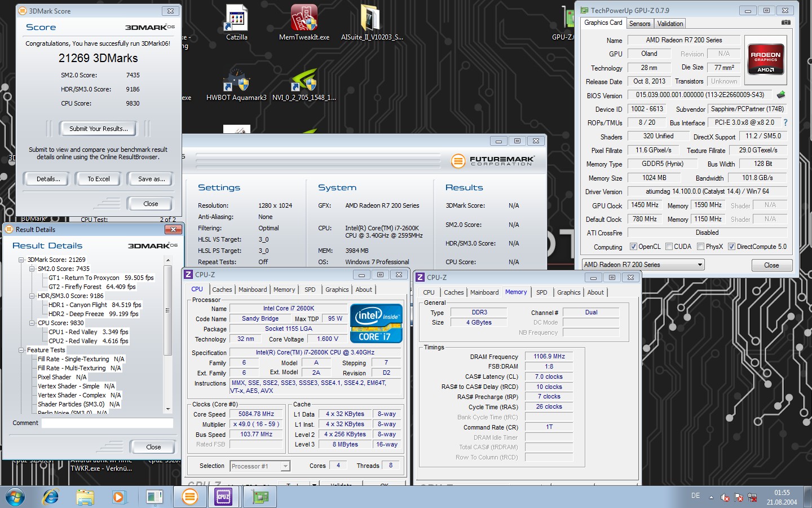
Task: Select CPU1 - Red Valley result row
Action: (88, 332)
